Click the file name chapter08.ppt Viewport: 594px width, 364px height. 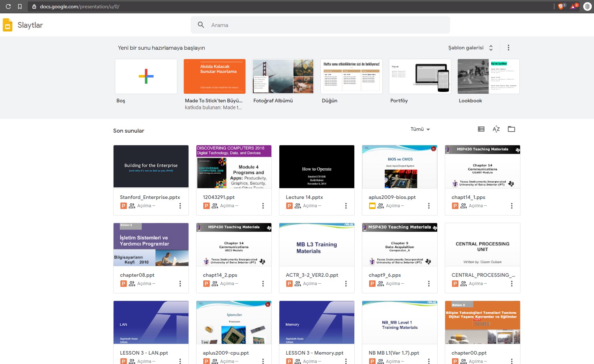pos(137,275)
